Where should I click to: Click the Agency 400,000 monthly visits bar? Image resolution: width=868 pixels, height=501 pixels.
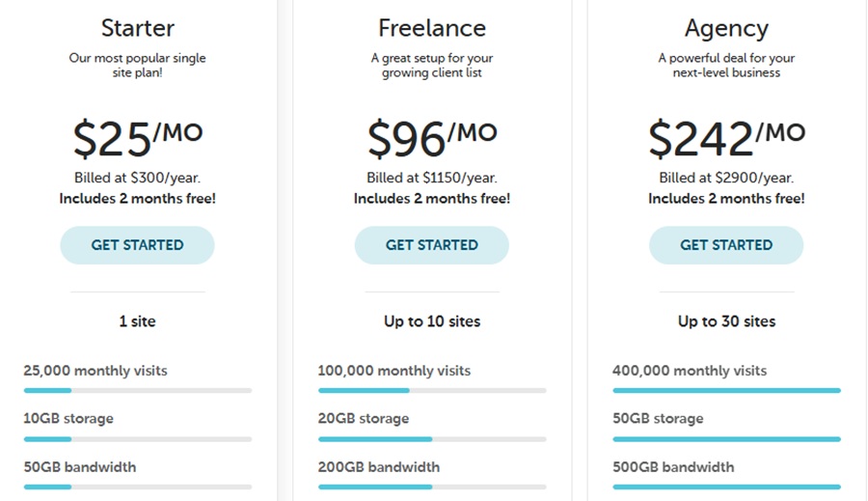[726, 390]
